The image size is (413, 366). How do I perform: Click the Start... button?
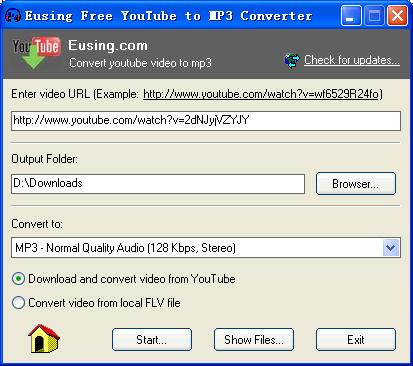pyautogui.click(x=152, y=340)
